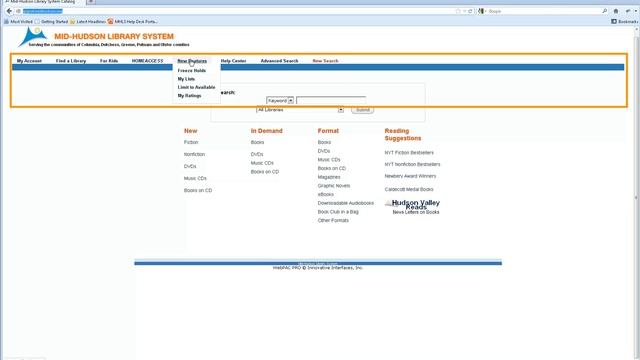This screenshot has height=360, width=640.
Task: Click the catalog search text field
Action: [331, 100]
